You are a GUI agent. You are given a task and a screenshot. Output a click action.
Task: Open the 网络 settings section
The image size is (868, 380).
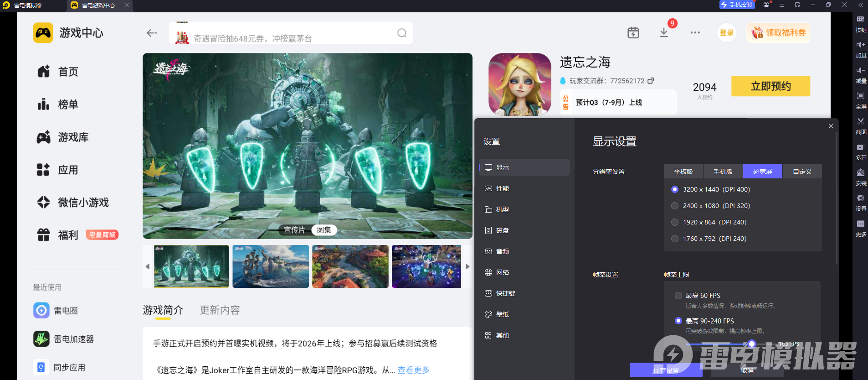(x=524, y=272)
